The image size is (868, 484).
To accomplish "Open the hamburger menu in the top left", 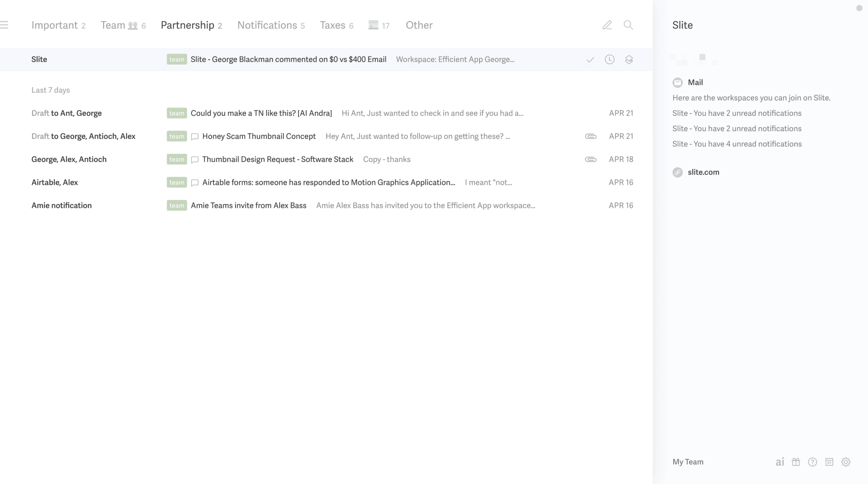I will click(x=5, y=25).
